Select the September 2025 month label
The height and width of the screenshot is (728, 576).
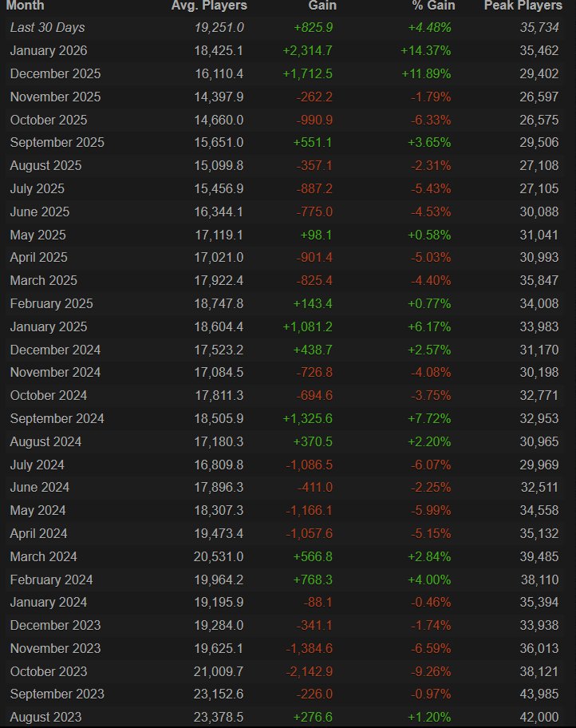(x=57, y=143)
